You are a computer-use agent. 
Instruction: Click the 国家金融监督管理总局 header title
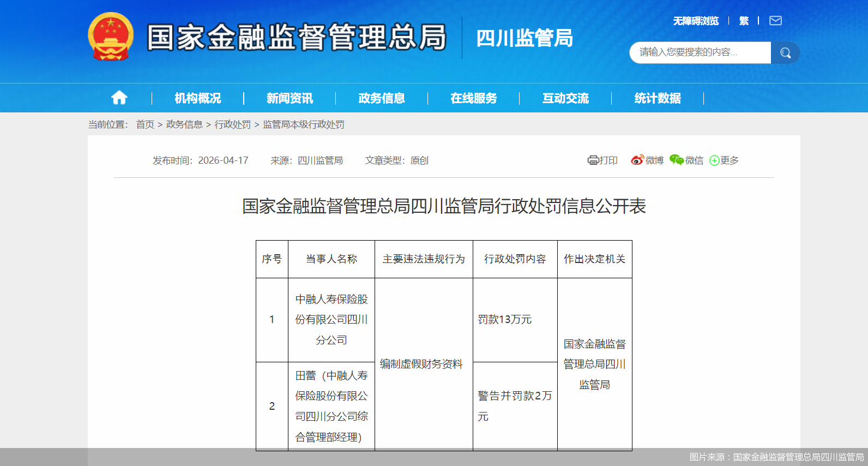[x=297, y=37]
